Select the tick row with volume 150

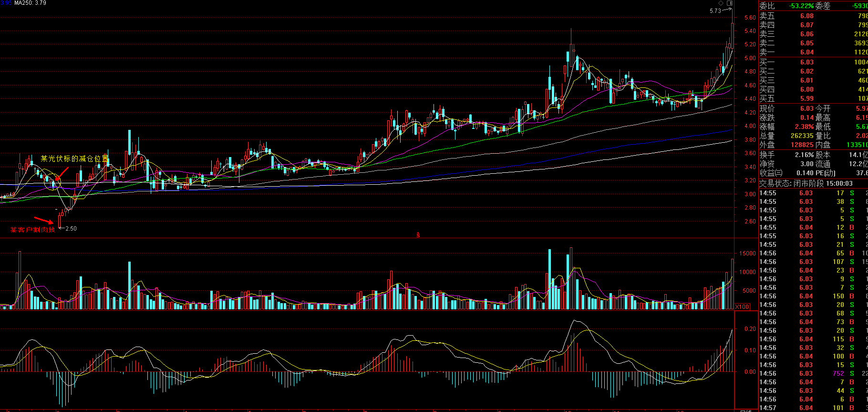tap(814, 296)
